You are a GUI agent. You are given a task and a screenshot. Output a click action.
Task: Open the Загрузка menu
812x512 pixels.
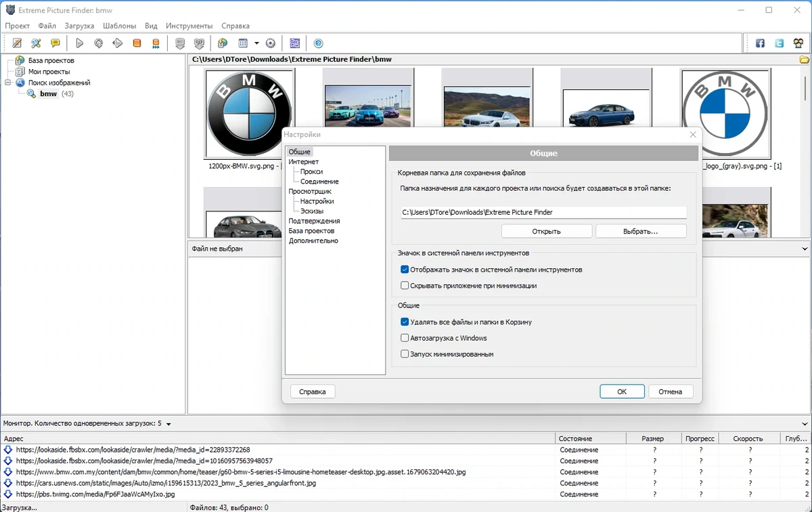[80, 26]
